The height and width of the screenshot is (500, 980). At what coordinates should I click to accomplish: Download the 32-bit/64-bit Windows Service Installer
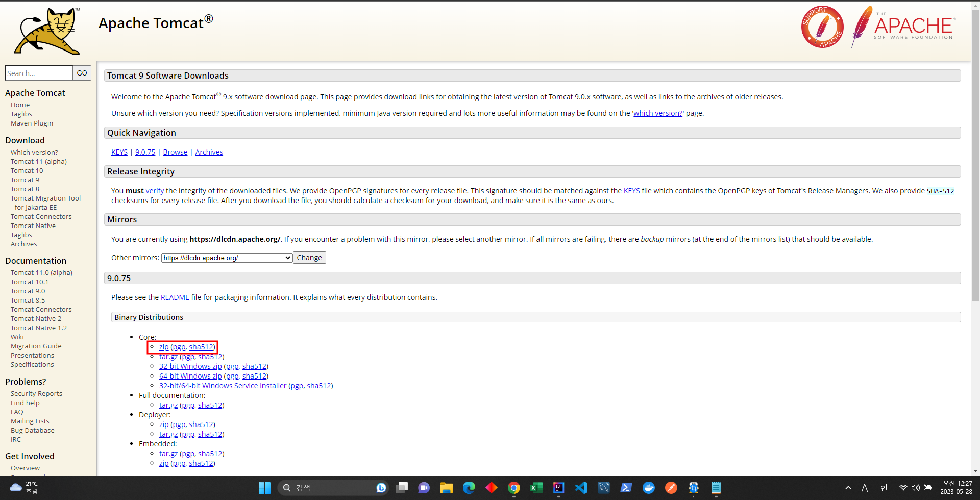click(x=223, y=386)
